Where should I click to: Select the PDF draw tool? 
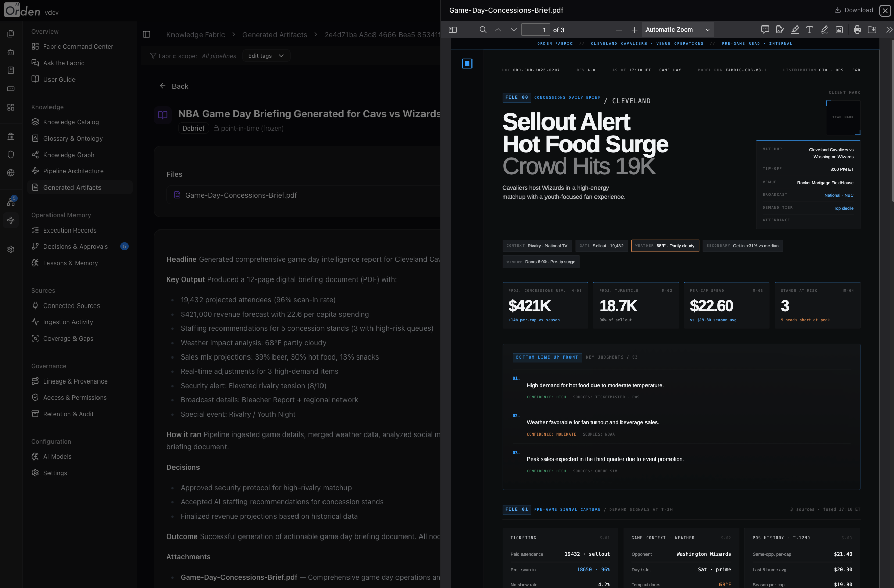(825, 30)
